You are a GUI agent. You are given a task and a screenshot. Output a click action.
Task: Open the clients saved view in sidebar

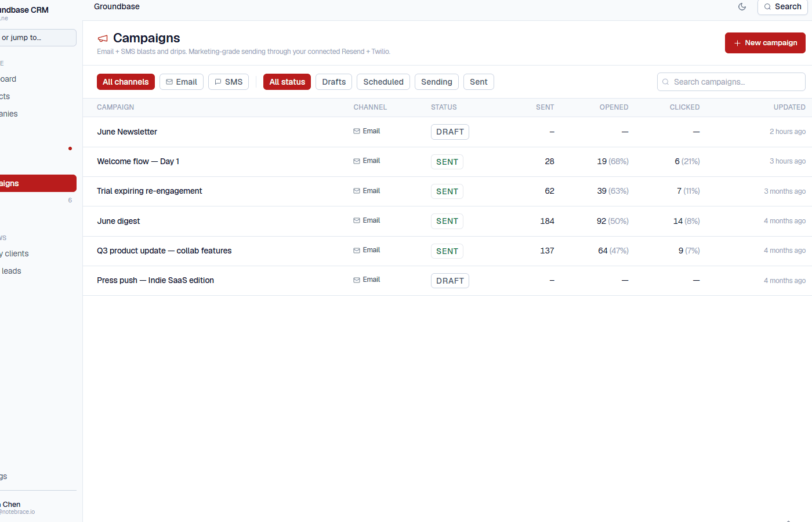pyautogui.click(x=14, y=253)
